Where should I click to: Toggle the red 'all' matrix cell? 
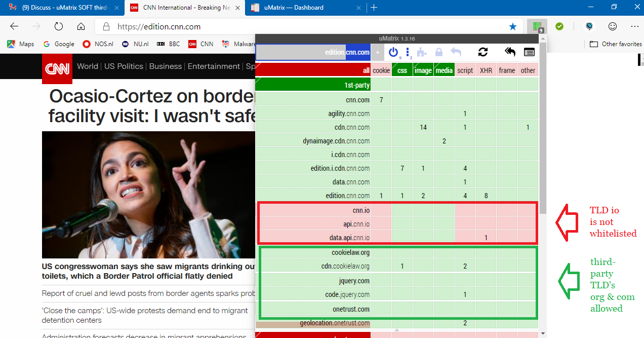click(313, 70)
